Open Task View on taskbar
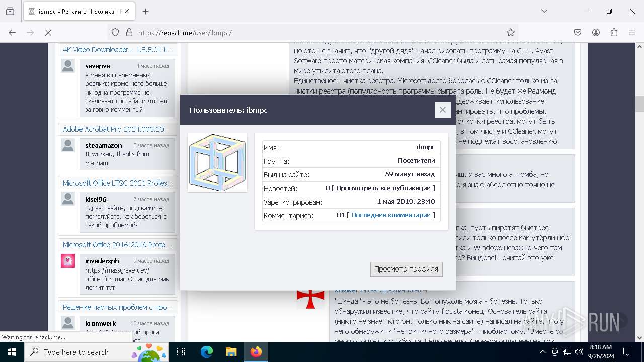 [181, 352]
